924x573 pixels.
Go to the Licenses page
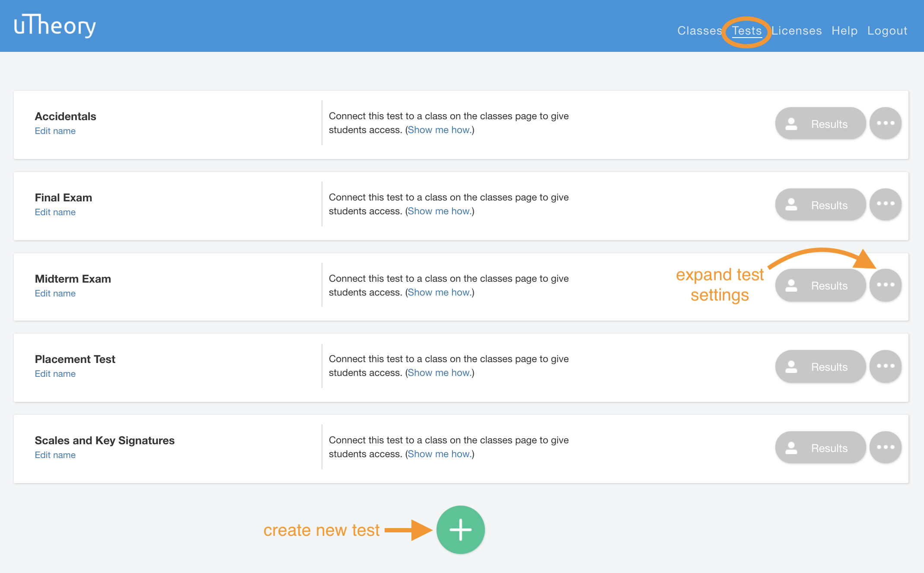coord(797,31)
